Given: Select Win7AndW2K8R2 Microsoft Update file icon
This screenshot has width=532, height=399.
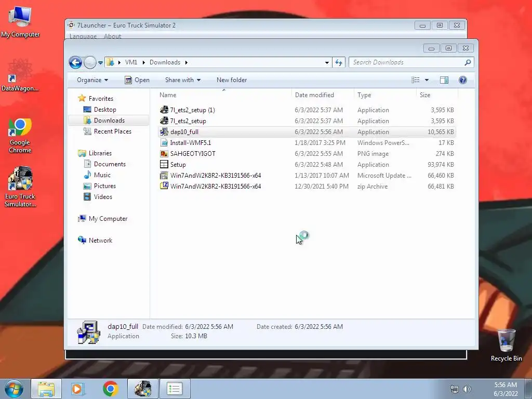Looking at the screenshot, I should click(164, 175).
